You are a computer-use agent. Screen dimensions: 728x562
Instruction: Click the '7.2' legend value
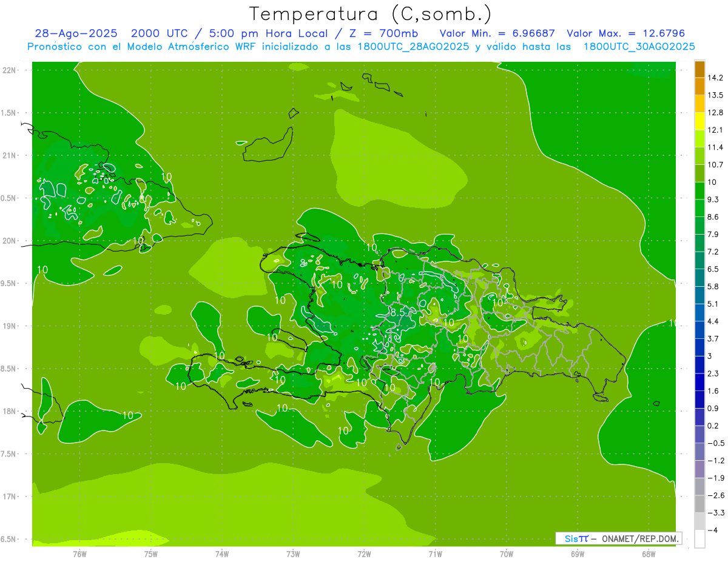tap(713, 252)
